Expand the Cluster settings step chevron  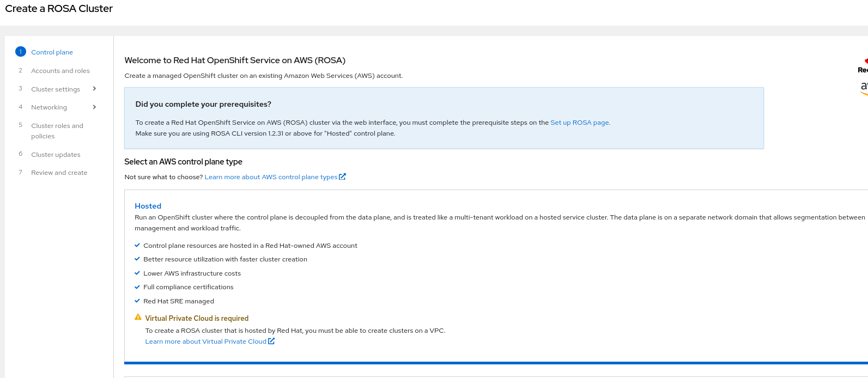point(94,89)
